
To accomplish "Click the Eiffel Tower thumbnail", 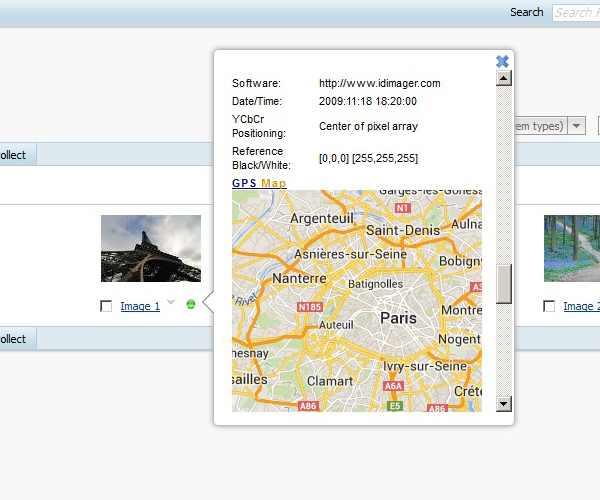I will (151, 248).
